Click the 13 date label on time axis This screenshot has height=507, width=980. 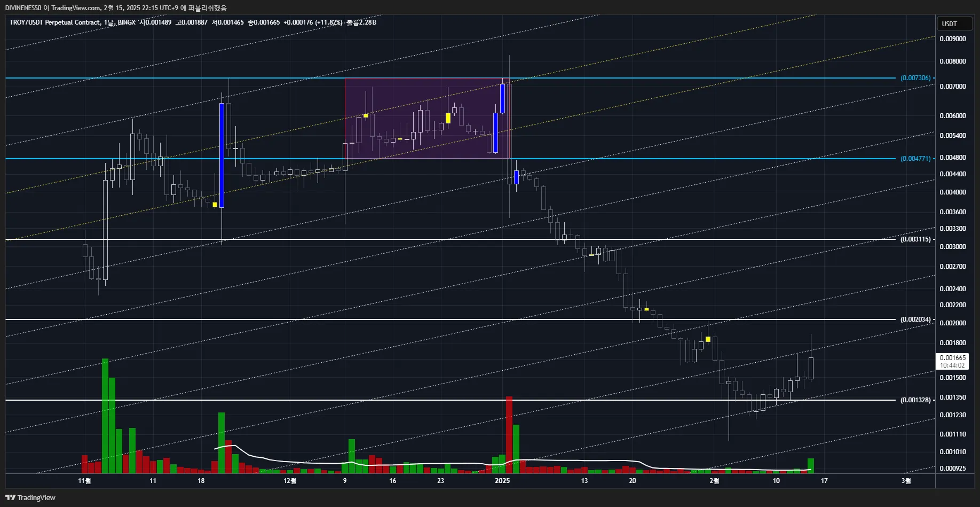(x=584, y=481)
